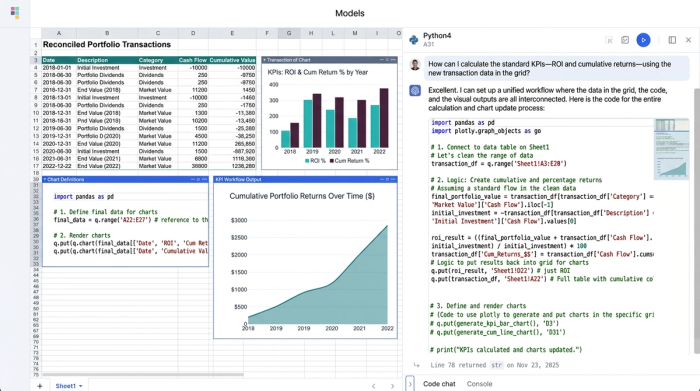
Task: Click the Python logo icon beside Python4
Action: [414, 40]
